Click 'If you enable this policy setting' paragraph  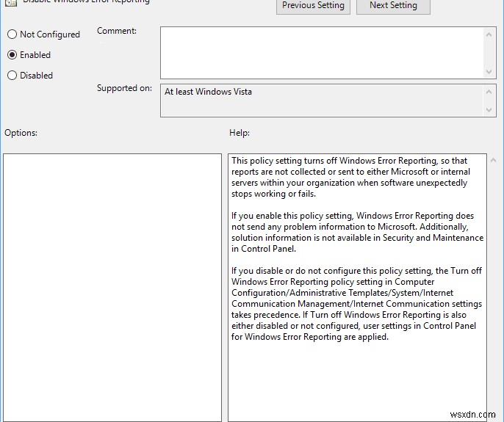click(357, 232)
